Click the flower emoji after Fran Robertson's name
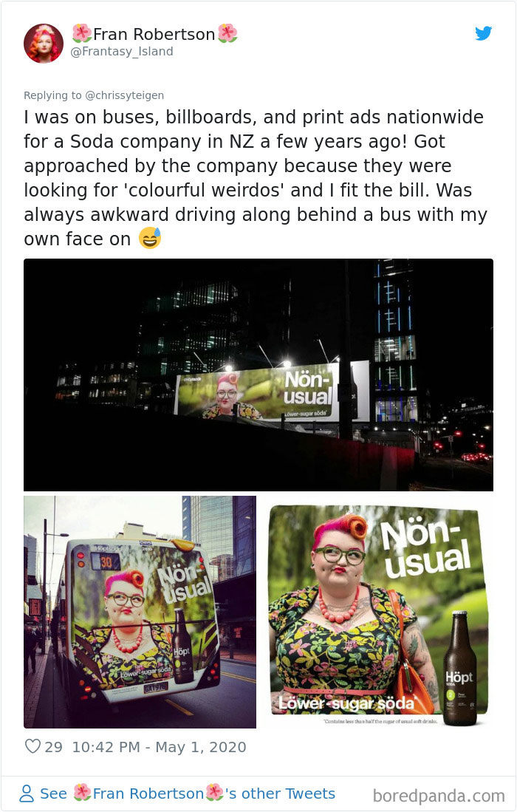 pos(227,34)
